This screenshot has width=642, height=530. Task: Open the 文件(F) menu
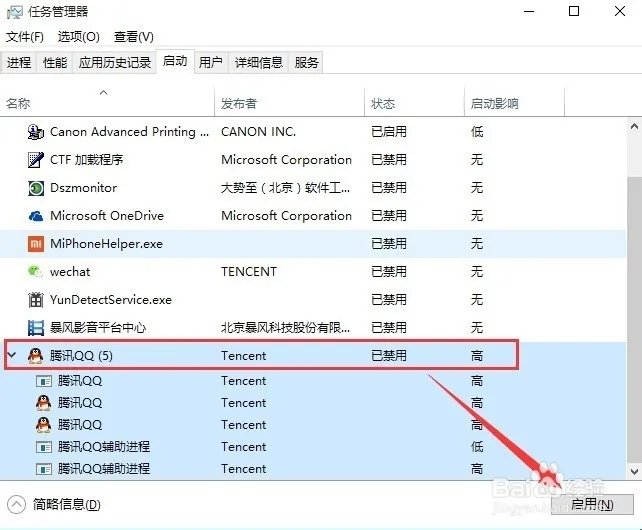tap(25, 37)
